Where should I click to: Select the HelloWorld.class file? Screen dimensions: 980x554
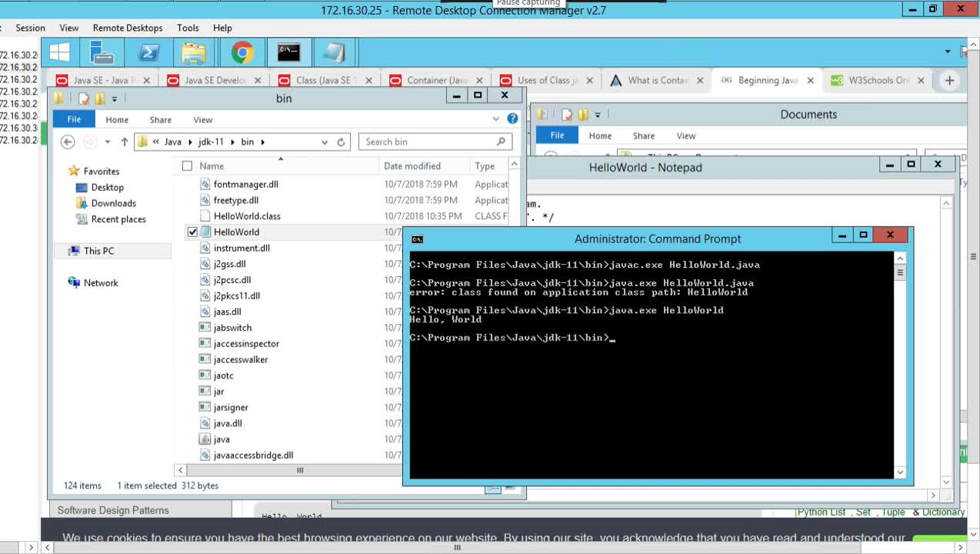247,216
